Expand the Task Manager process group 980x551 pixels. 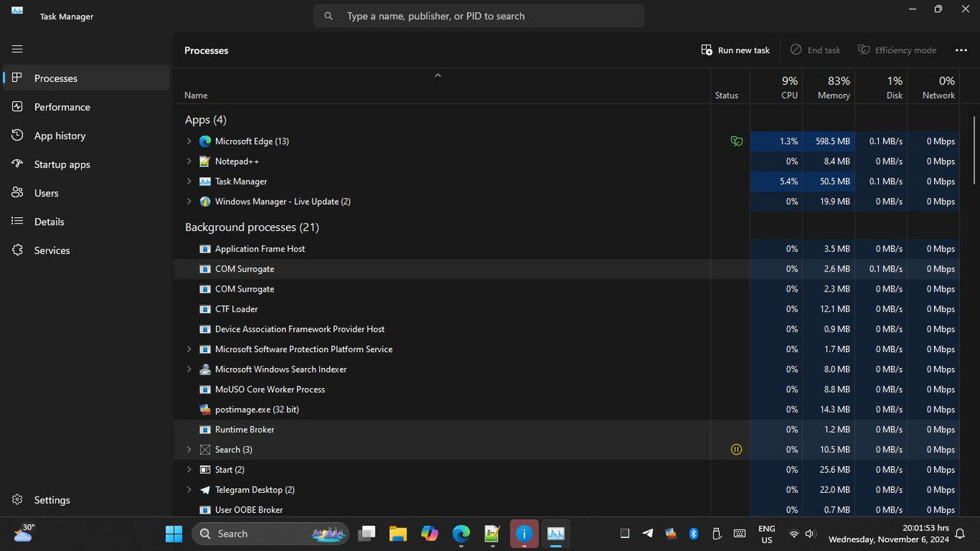pyautogui.click(x=189, y=181)
